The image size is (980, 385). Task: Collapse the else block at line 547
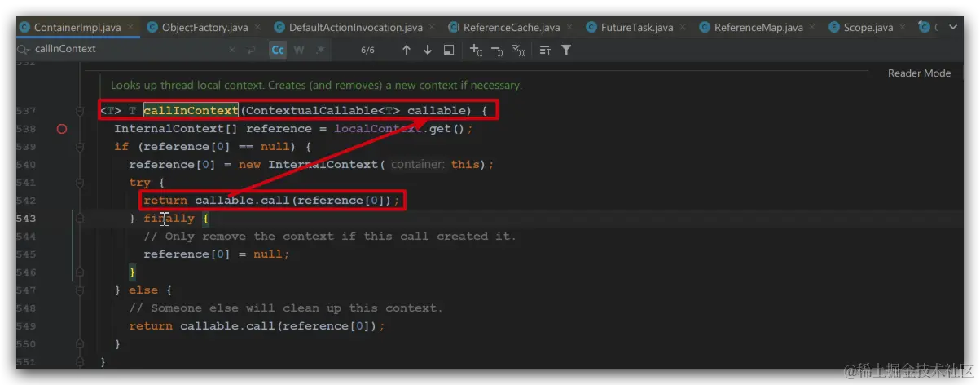coord(80,290)
